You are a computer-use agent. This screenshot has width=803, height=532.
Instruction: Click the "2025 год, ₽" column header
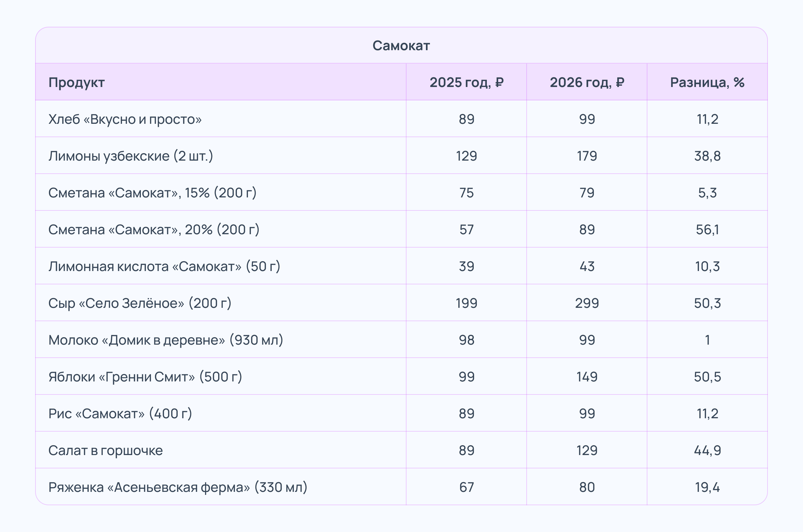(x=466, y=82)
